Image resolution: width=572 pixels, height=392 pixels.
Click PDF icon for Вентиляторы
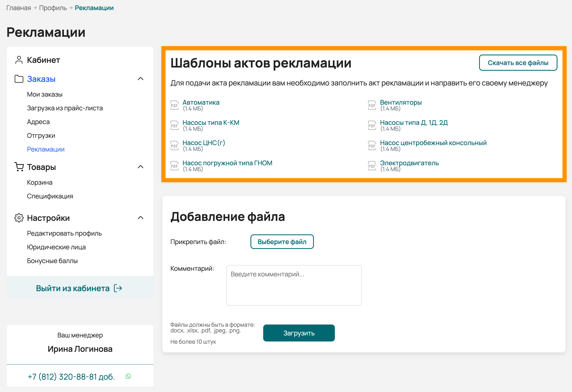coord(372,105)
